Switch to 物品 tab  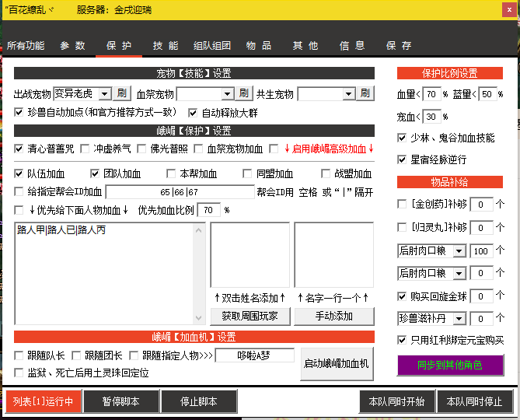click(259, 45)
